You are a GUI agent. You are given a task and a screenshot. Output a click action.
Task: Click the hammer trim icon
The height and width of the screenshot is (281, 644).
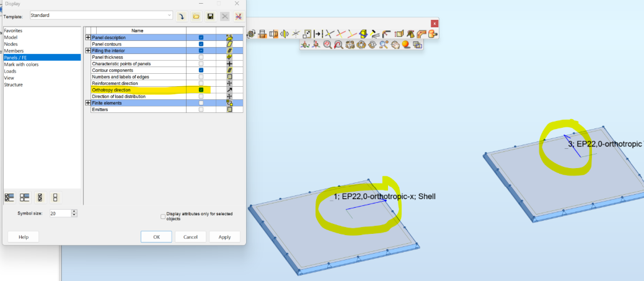click(374, 33)
